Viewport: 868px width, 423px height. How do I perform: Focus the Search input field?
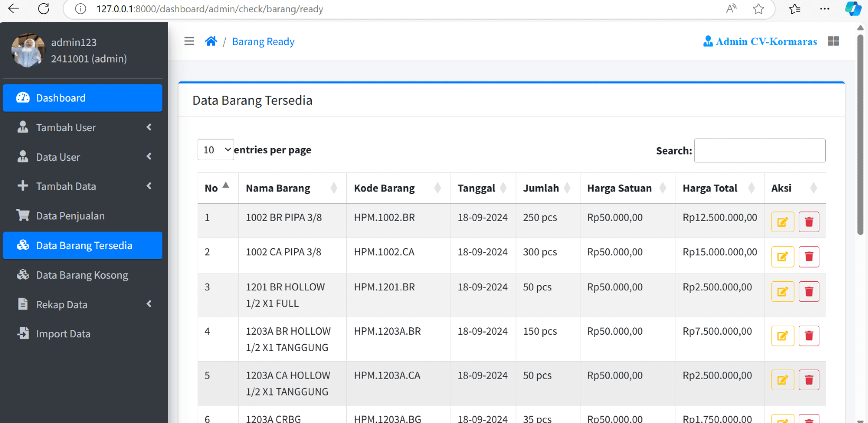tap(760, 151)
